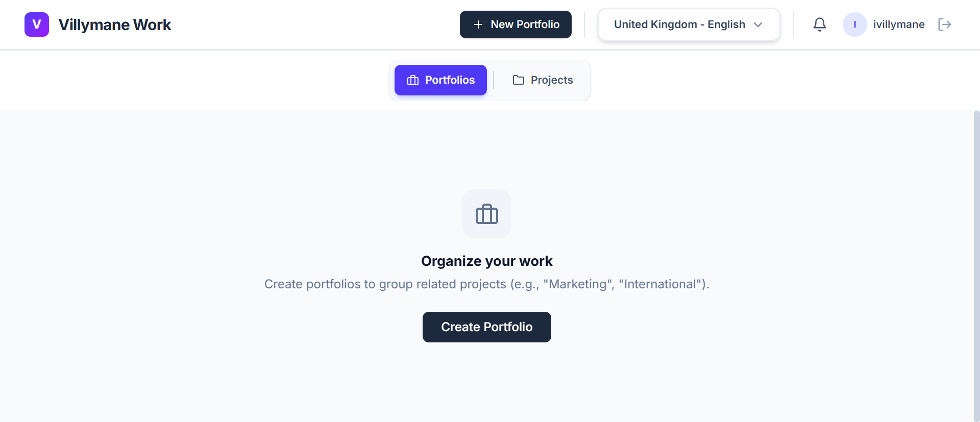Image resolution: width=980 pixels, height=422 pixels.
Task: Open the United Kingdom - English language dropdown
Action: pos(688,24)
